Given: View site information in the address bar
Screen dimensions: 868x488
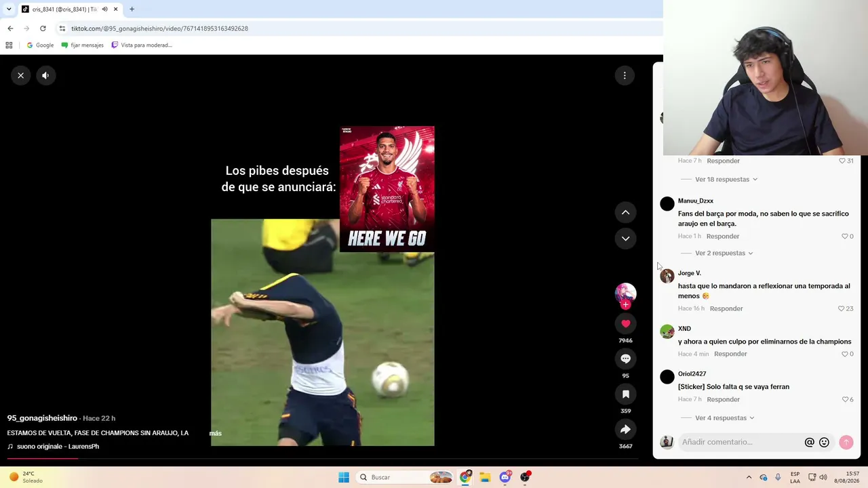Looking at the screenshot, I should click(62, 28).
